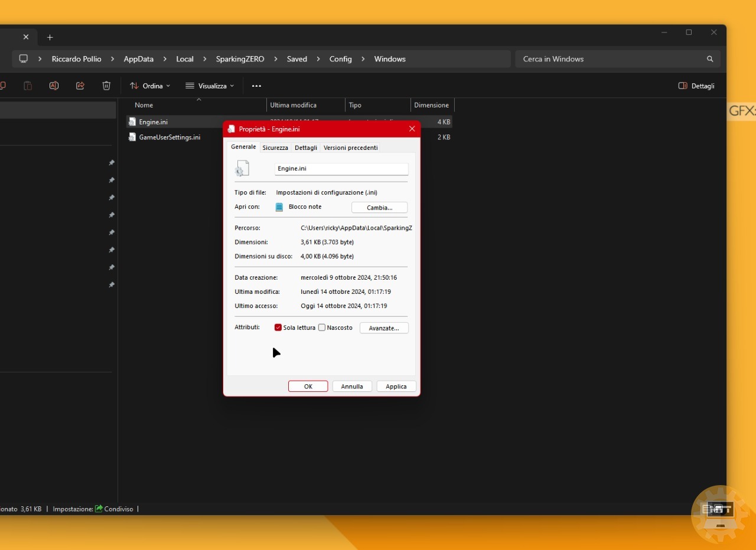756x550 pixels.
Task: Click the creation date mercoledì 9 ottobre
Action: 348,277
